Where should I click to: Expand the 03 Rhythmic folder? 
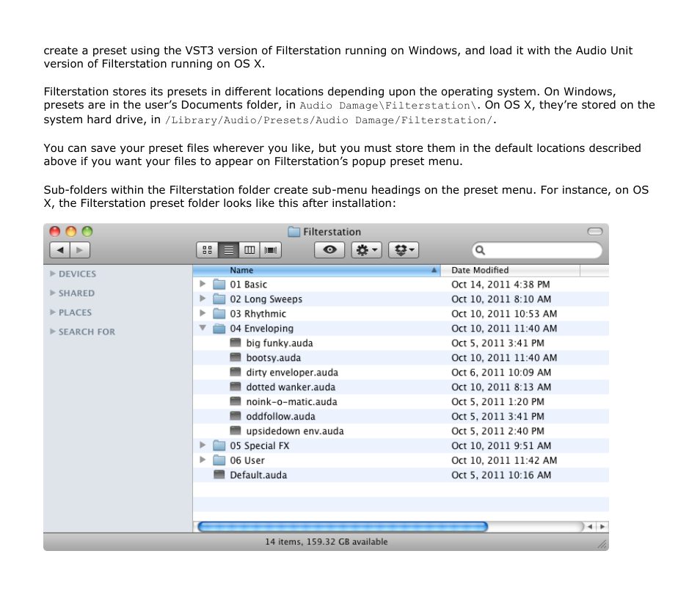coord(203,313)
